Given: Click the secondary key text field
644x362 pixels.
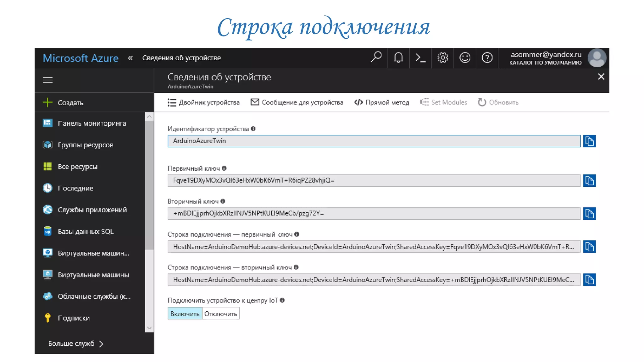Looking at the screenshot, I should coord(374,214).
